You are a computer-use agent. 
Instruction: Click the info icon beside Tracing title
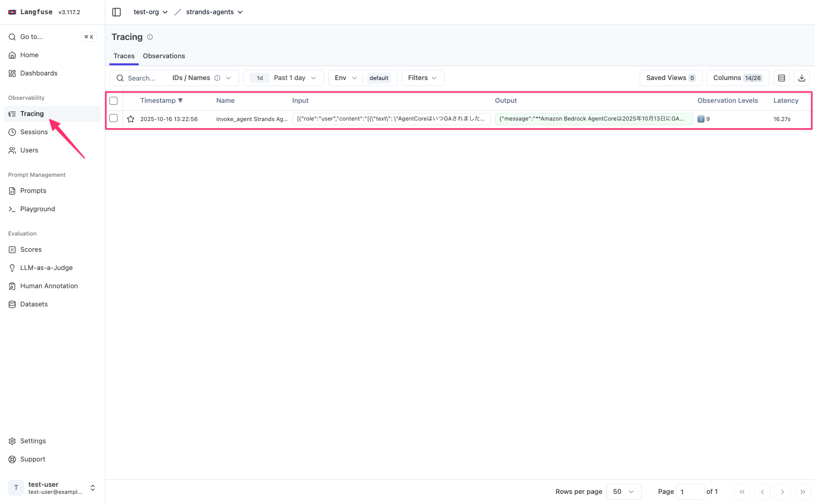150,37
